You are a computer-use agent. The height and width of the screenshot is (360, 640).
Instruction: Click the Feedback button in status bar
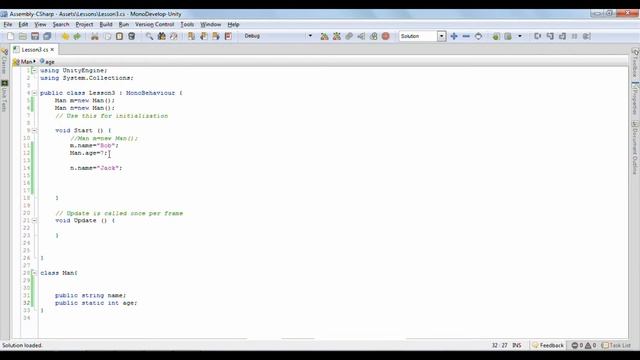tap(548, 345)
